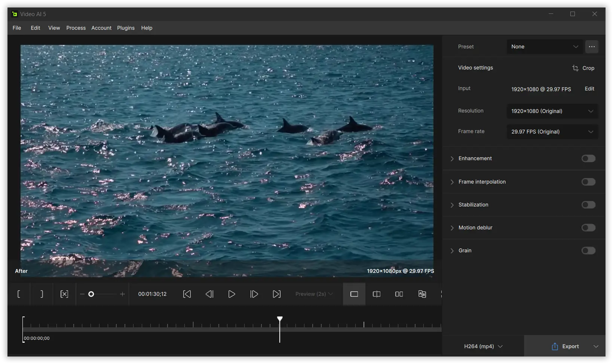Set trim out-point bracket icon
The width and height of the screenshot is (613, 364).
[x=42, y=294]
